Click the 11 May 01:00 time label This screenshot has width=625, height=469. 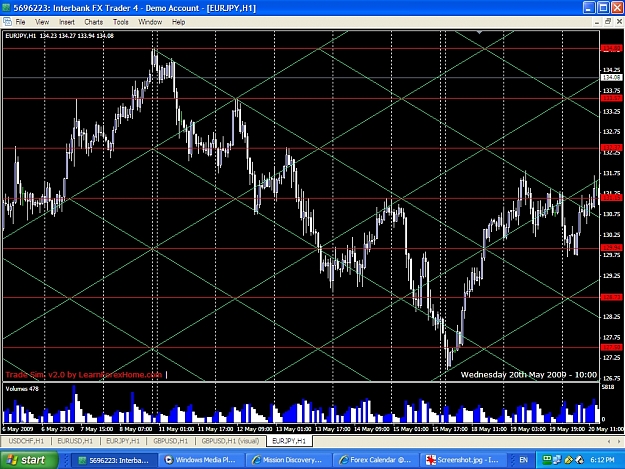point(176,429)
